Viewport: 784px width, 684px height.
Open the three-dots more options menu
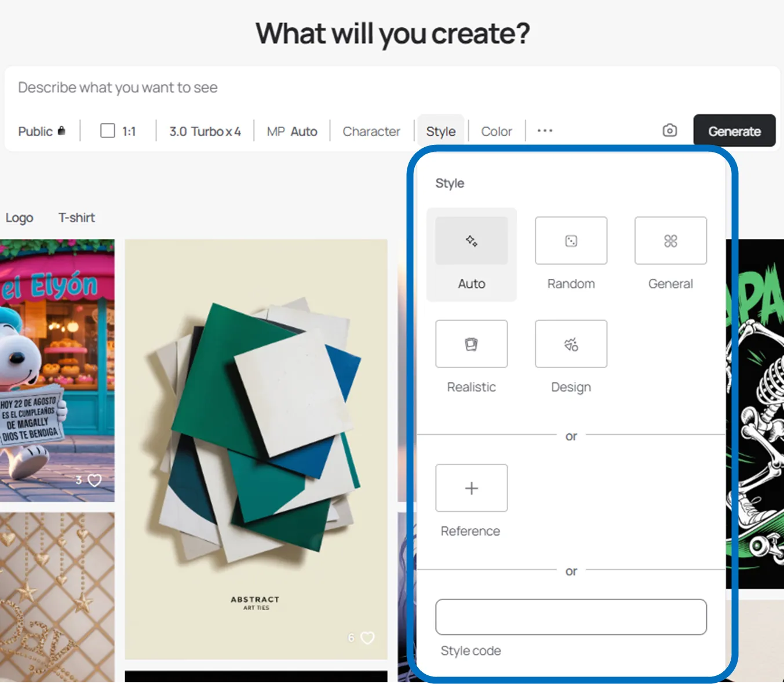(545, 131)
